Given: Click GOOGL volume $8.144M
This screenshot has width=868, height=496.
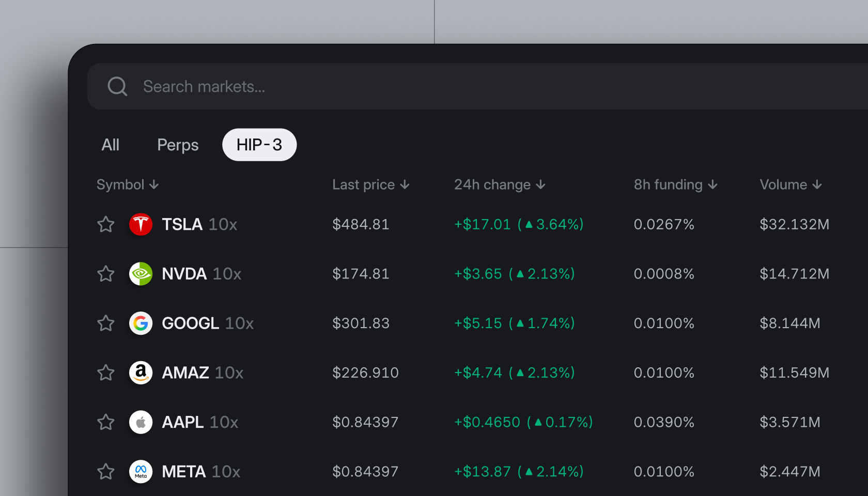Looking at the screenshot, I should [x=790, y=323].
